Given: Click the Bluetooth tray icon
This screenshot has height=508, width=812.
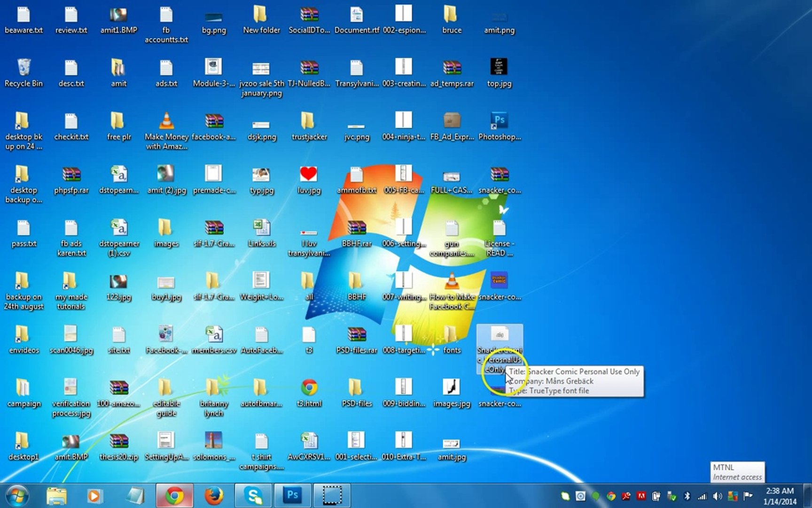Looking at the screenshot, I should point(687,496).
